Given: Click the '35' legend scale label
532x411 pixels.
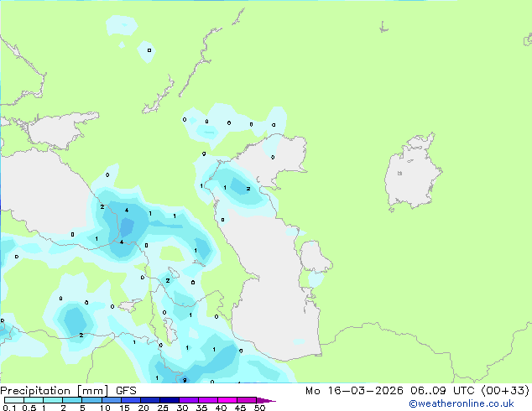Looking at the screenshot, I should 201,408.
